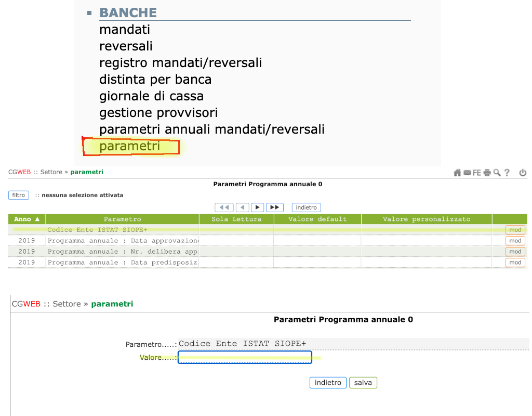Viewport: 532px width, 416px height.
Task: Click inside the Valore input field
Action: pos(244,357)
